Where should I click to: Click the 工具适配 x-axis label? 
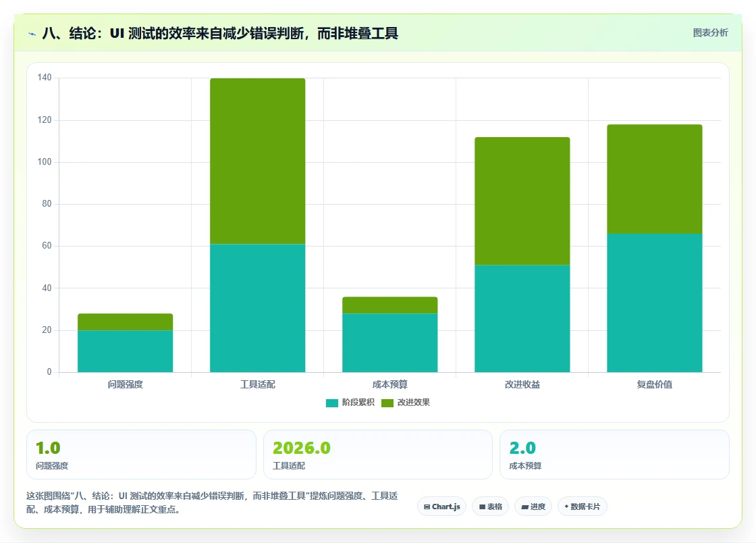(x=257, y=384)
